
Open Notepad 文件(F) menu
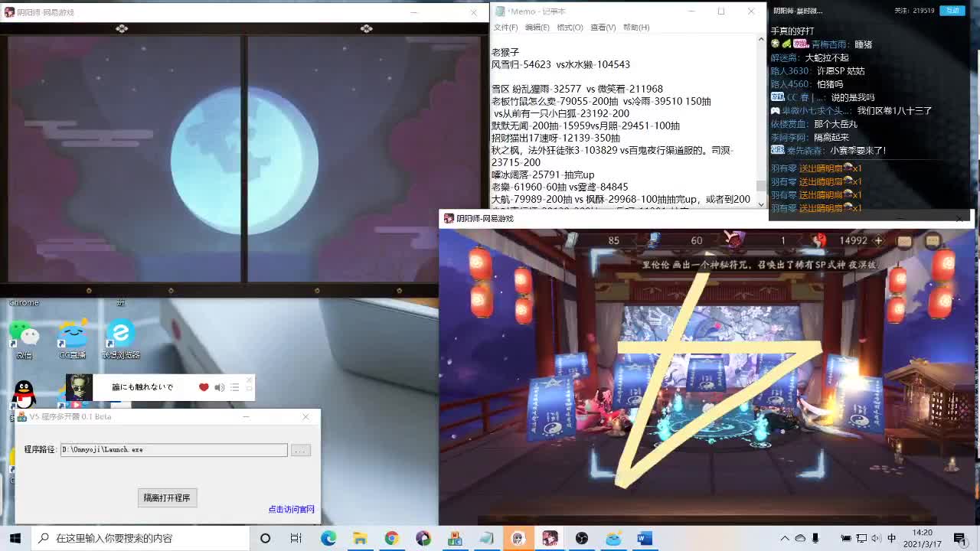505,28
